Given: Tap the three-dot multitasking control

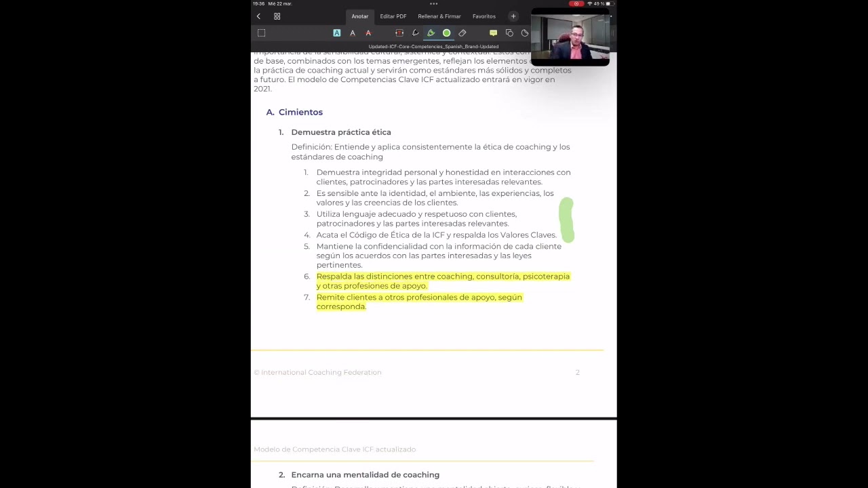Looking at the screenshot, I should (433, 3).
